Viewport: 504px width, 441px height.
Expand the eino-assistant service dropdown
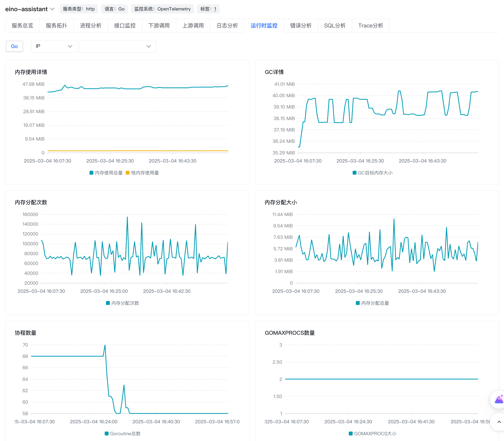(52, 9)
